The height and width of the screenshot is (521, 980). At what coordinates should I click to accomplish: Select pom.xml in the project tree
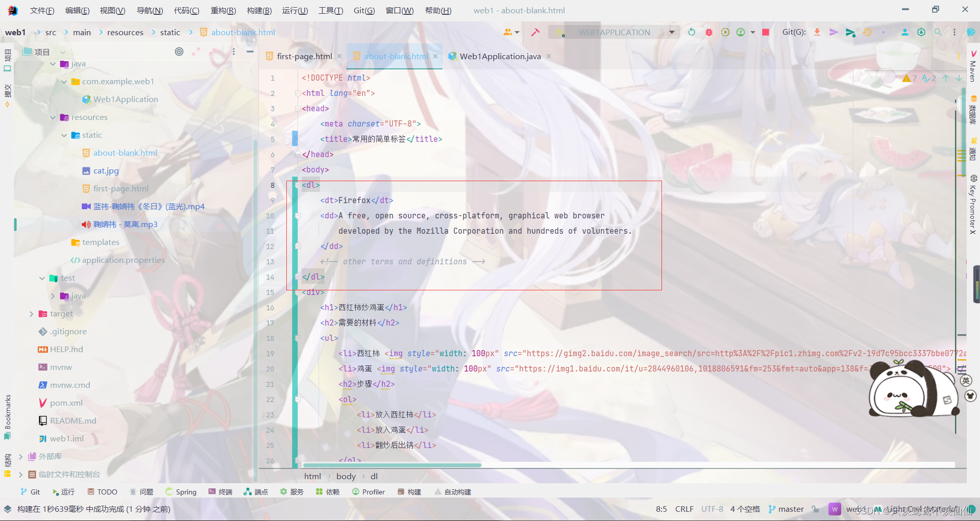coord(66,403)
